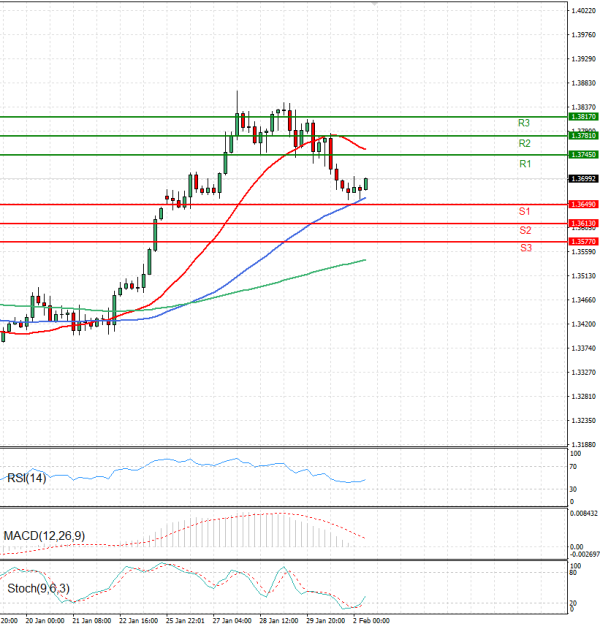
Task: Click the last green candlestick on the chart
Action: pos(366,184)
